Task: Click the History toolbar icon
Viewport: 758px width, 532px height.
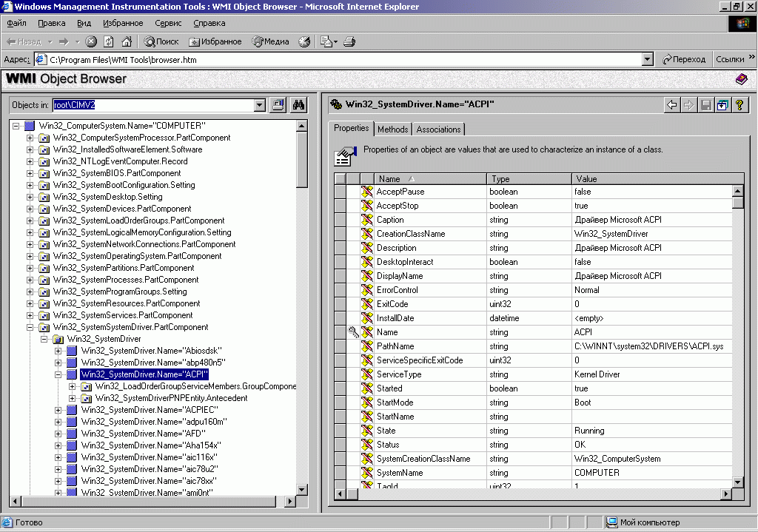Action: click(304, 41)
